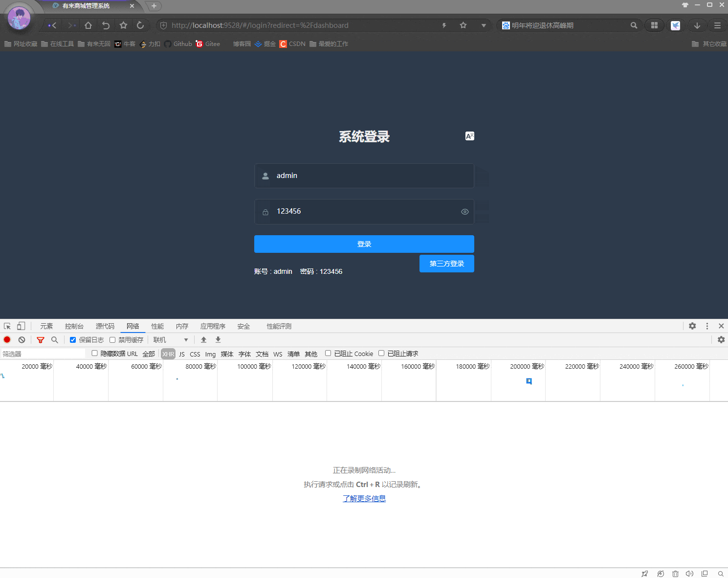The image size is (728, 578).
Task: Open the 联机 throttling dropdown
Action: (x=171, y=340)
